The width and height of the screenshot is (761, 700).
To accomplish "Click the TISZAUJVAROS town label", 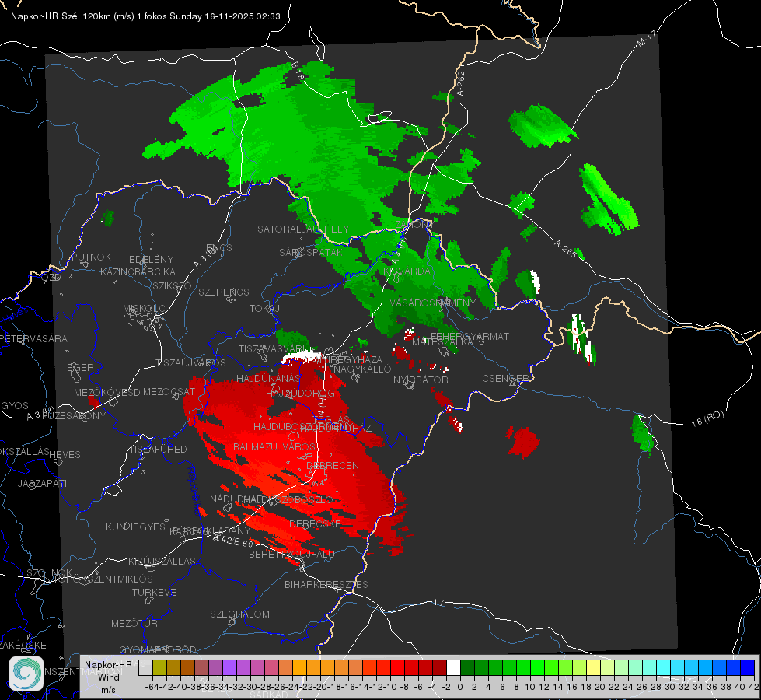I will coord(190,363).
